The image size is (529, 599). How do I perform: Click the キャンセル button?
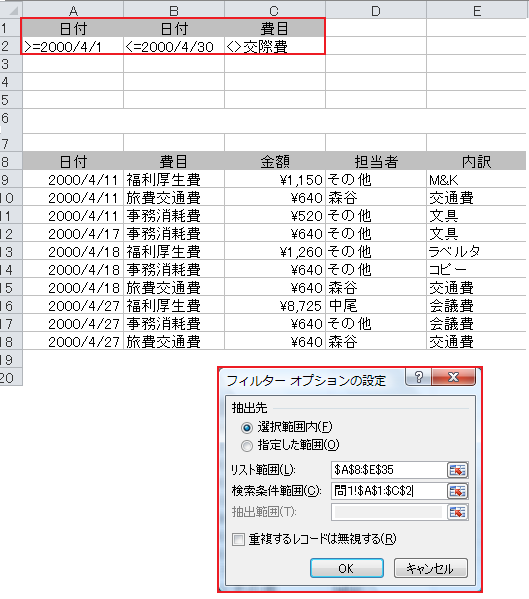click(430, 568)
